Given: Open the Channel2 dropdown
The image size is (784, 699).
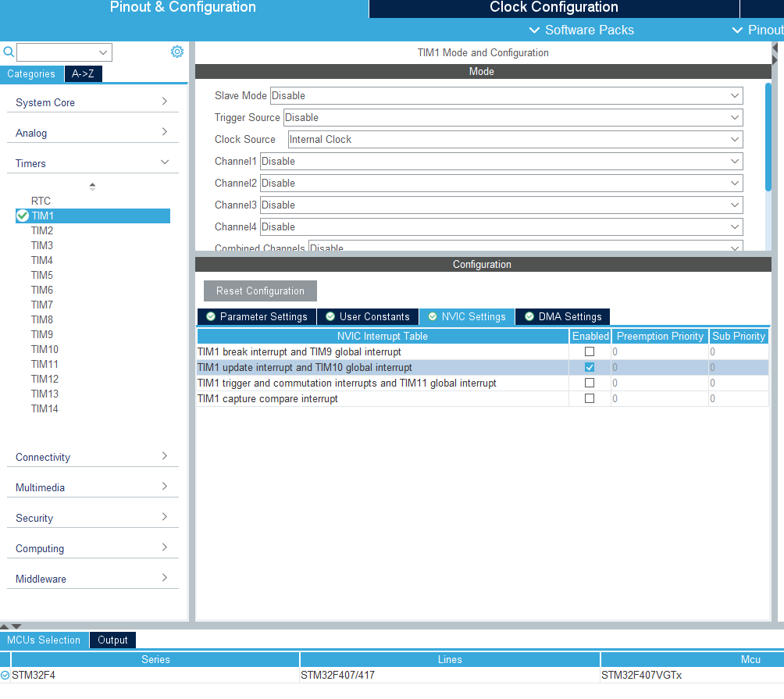Looking at the screenshot, I should click(x=501, y=183).
